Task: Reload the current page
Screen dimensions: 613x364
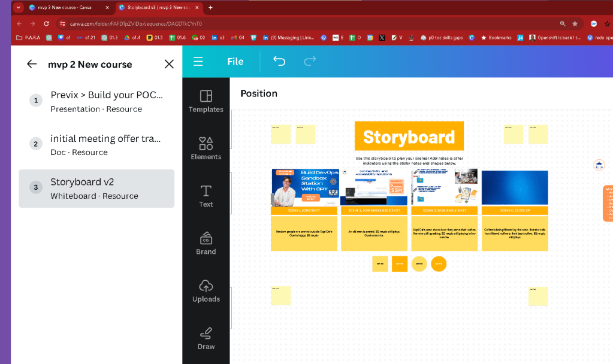Action: tap(46, 24)
